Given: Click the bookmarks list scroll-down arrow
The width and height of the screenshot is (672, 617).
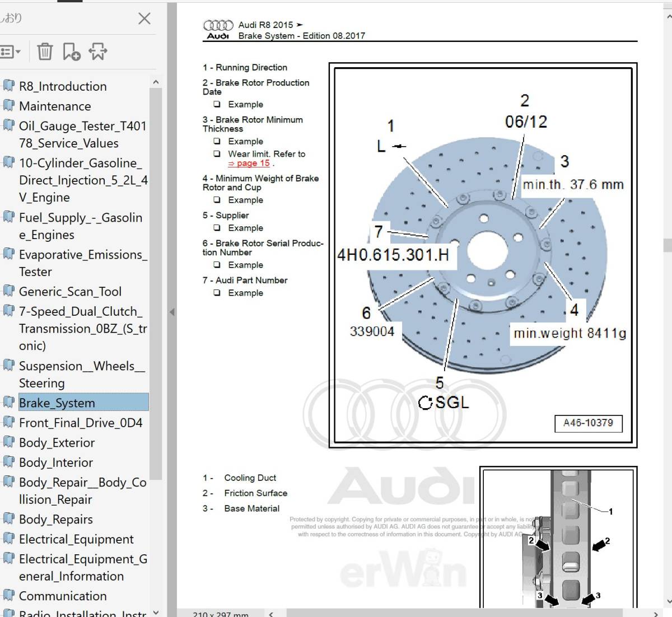Looking at the screenshot, I should click(x=156, y=612).
